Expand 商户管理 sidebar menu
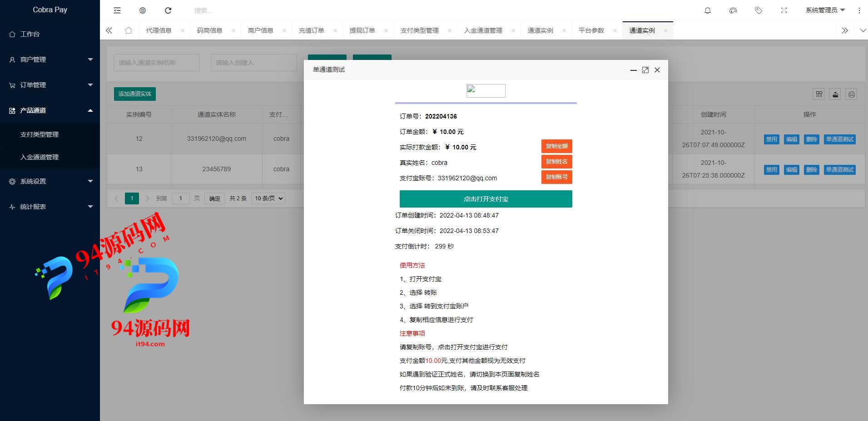Screen dimensions: 868x421 click(50, 59)
